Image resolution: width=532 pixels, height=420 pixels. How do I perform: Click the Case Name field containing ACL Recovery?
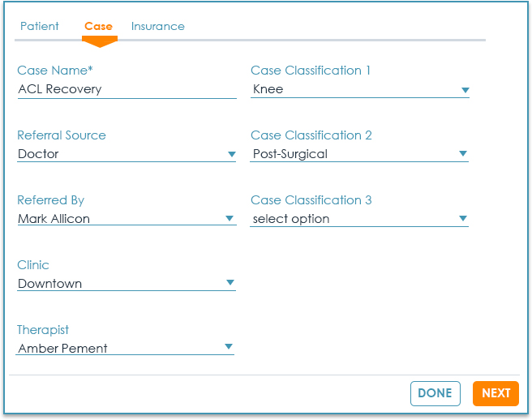pyautogui.click(x=126, y=89)
